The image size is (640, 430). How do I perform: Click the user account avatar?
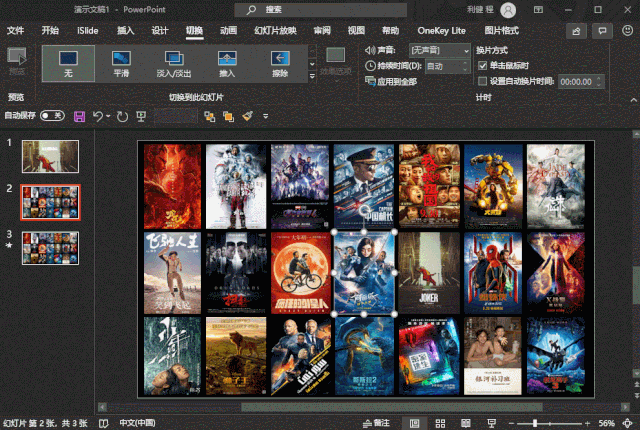point(508,10)
